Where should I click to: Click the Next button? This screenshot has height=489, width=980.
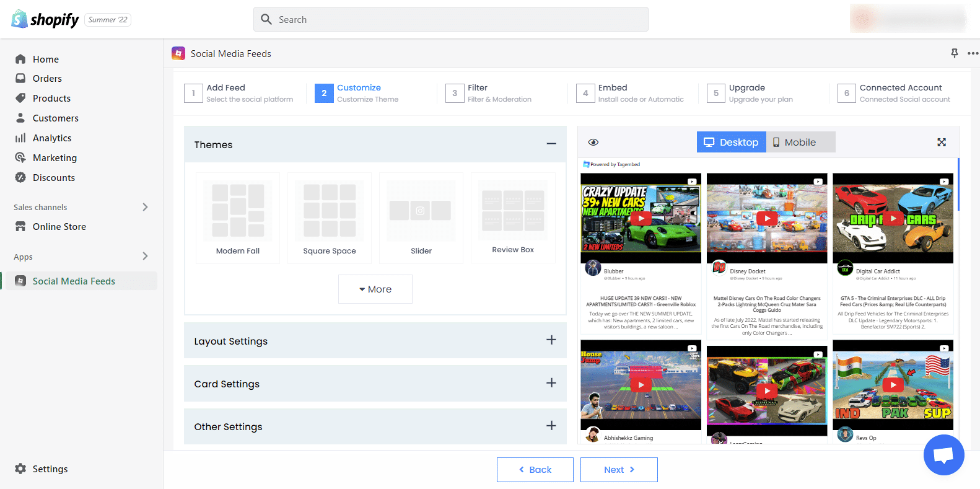coord(619,470)
